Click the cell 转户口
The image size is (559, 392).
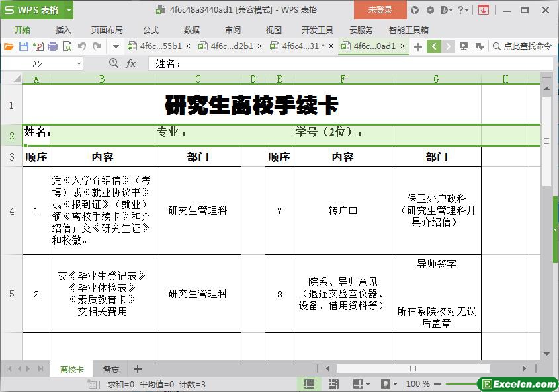pyautogui.click(x=343, y=210)
